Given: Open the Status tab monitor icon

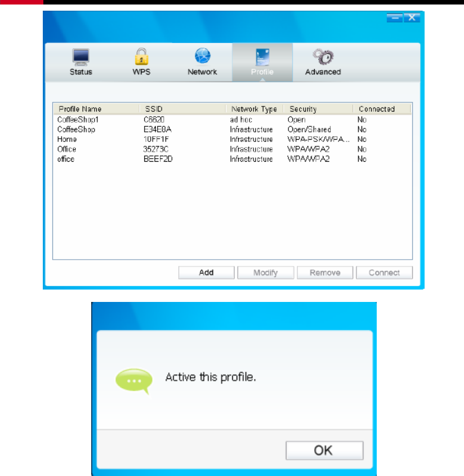Looking at the screenshot, I should click(x=81, y=57).
